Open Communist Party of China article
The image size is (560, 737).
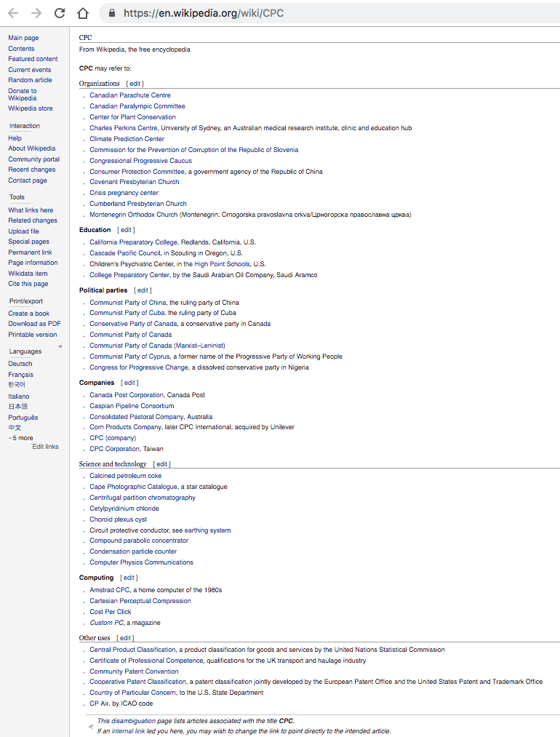coord(128,302)
